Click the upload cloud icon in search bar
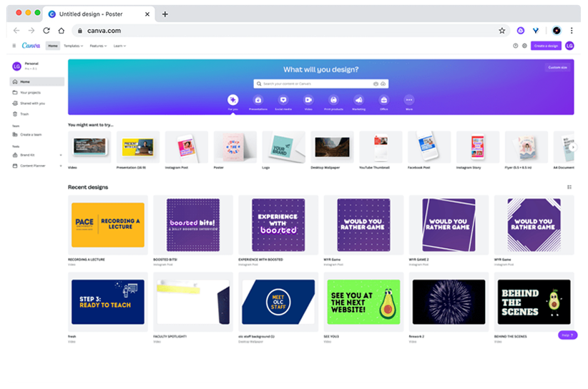Screen dimensions: 588x389 pyautogui.click(x=383, y=84)
